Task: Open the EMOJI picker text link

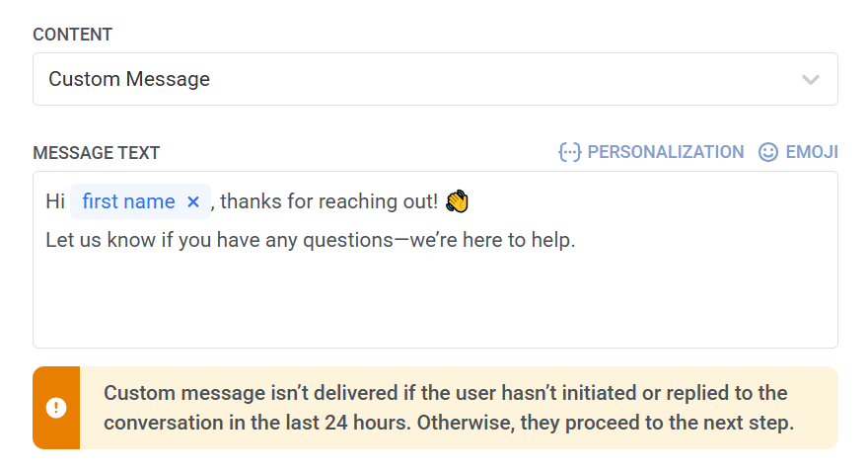Action: [x=812, y=152]
